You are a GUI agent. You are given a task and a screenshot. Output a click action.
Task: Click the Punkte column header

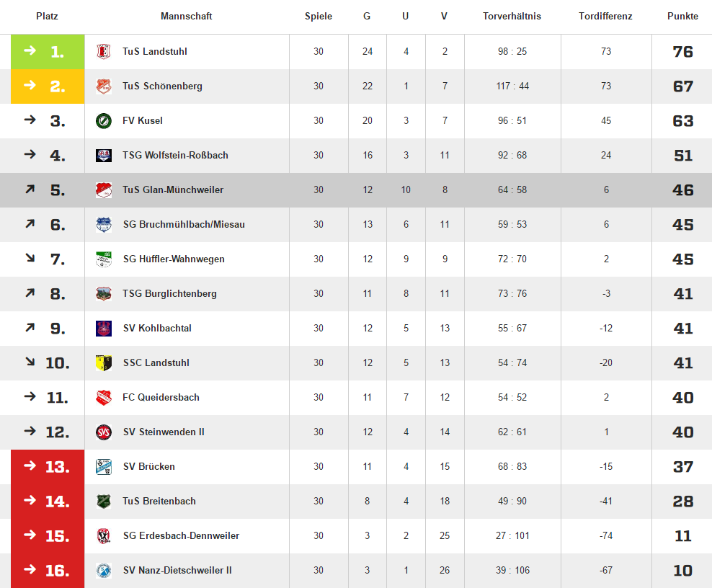[682, 17]
